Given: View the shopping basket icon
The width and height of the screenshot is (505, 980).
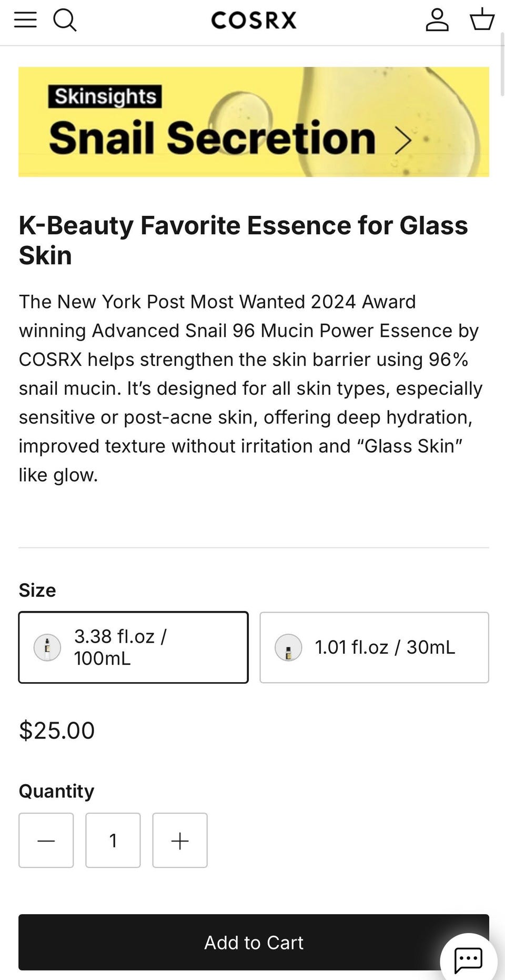Looking at the screenshot, I should 481,20.
